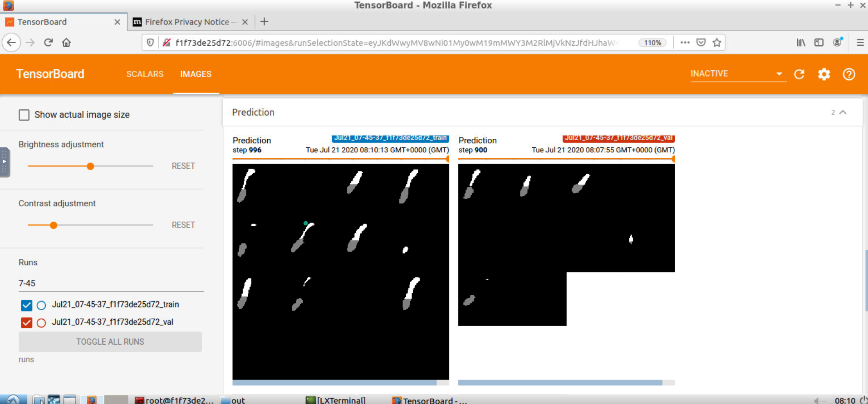868x404 pixels.
Task: Open the INACTIVE plugins dropdown
Action: point(738,74)
